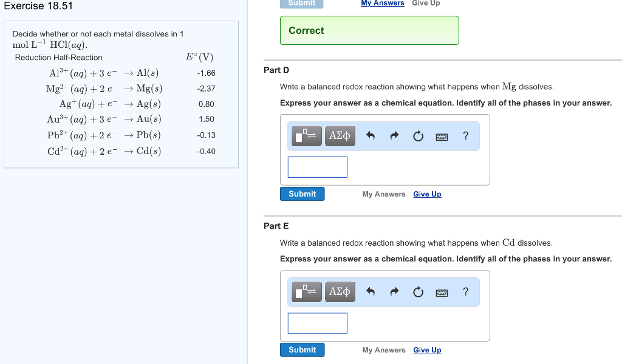The height and width of the screenshot is (364, 622).
Task: Redo an edit in Part D equation editor
Action: (394, 135)
